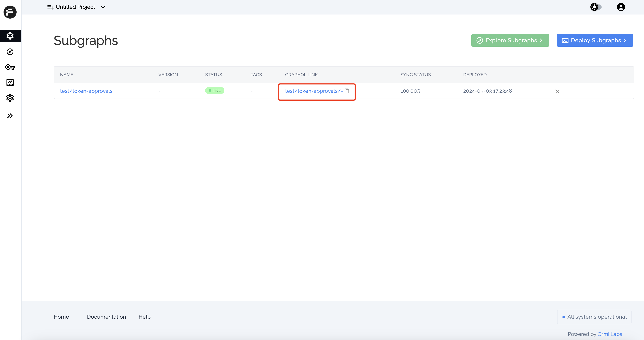The image size is (644, 340).
Task: Open the analytics chart icon in the sidebar
Action: (x=10, y=83)
